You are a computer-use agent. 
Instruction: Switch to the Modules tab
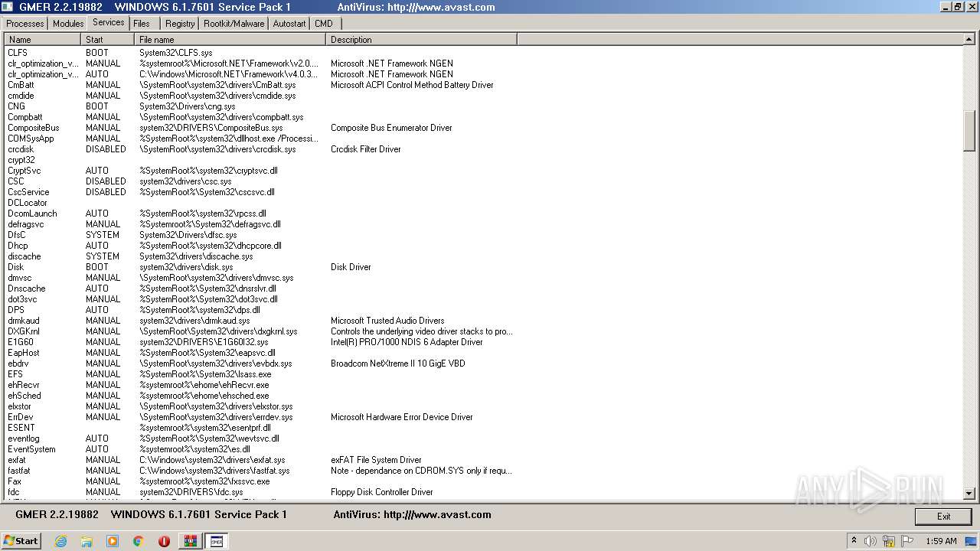pos(68,24)
